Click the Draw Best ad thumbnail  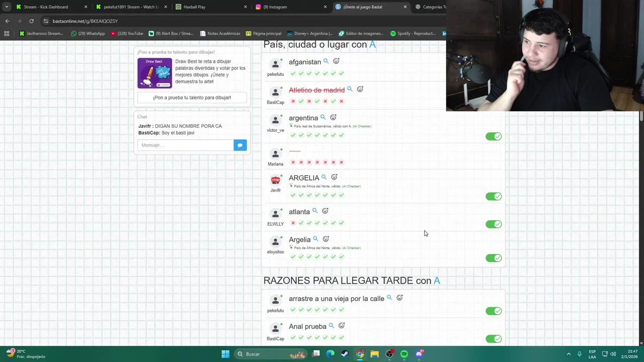pos(154,73)
